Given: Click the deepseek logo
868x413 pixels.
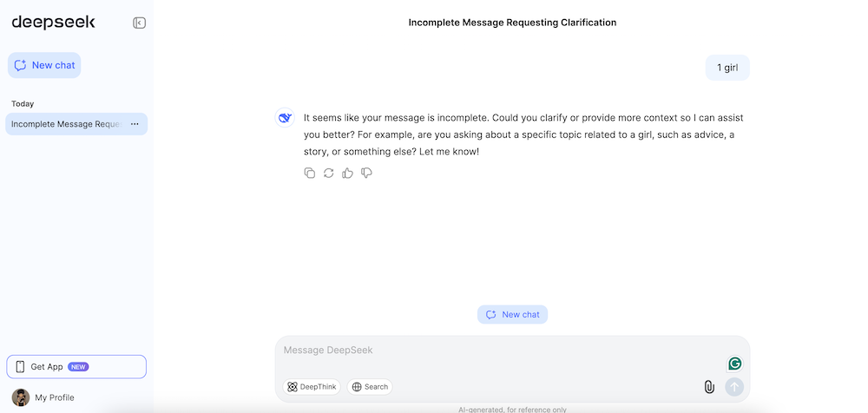Looking at the screenshot, I should 54,23.
